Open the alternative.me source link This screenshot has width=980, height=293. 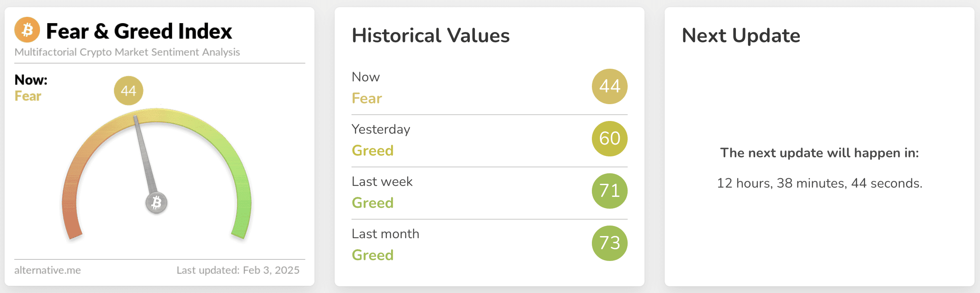(48, 270)
